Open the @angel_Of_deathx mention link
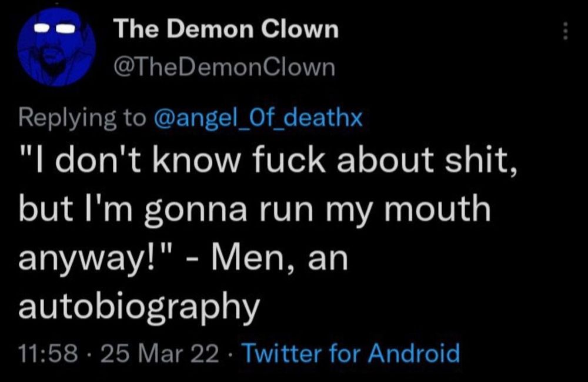 258,118
